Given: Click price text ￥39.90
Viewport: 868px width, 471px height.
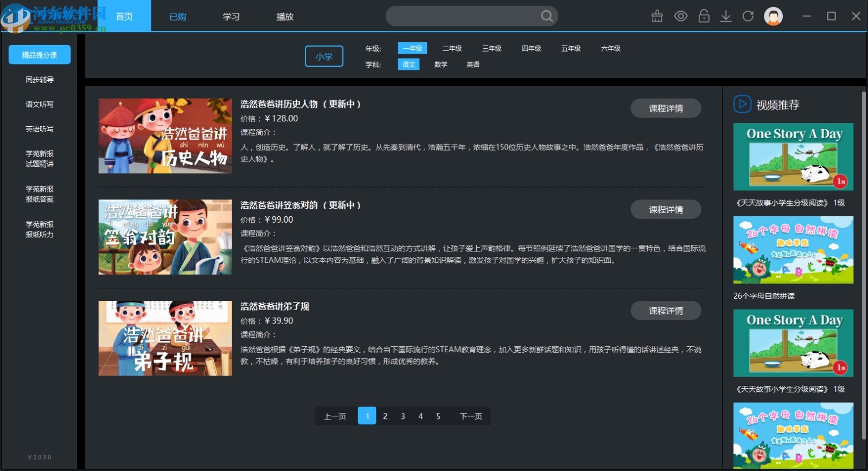Looking at the screenshot, I should (279, 321).
